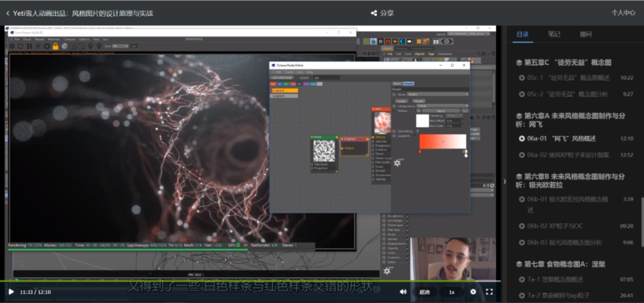Viewport: 644px width, 303px height.
Task: Mute the video with the volume icon
Action: [403, 291]
